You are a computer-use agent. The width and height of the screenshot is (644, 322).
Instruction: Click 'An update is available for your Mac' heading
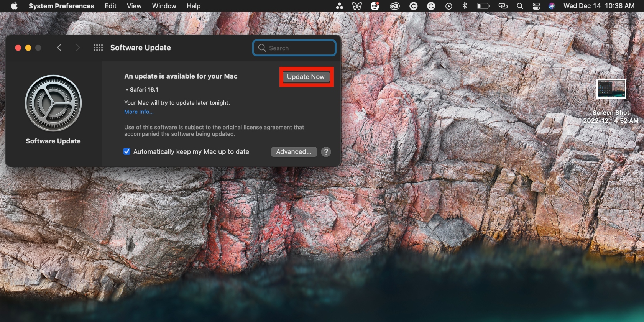pyautogui.click(x=181, y=76)
